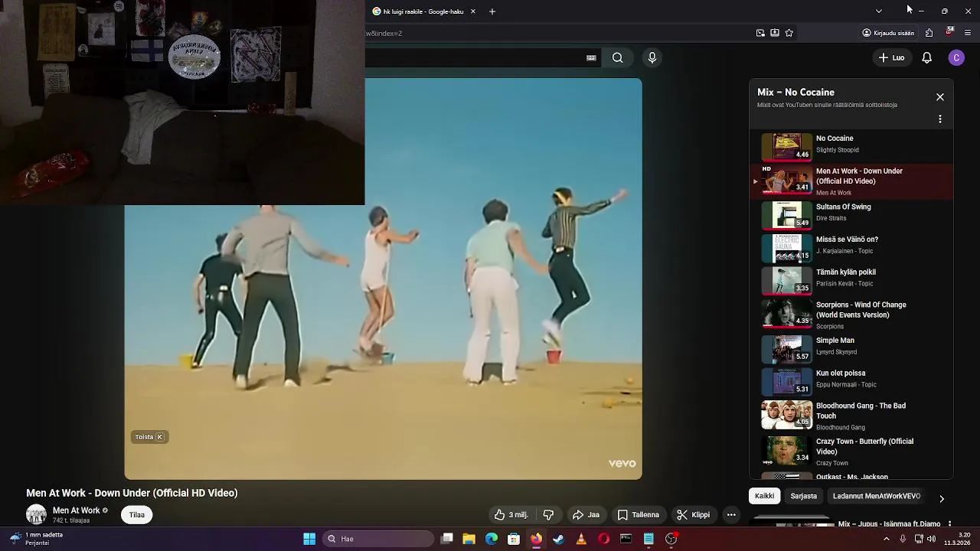Open Men At Work channel name link
The width and height of the screenshot is (980, 551).
click(77, 510)
